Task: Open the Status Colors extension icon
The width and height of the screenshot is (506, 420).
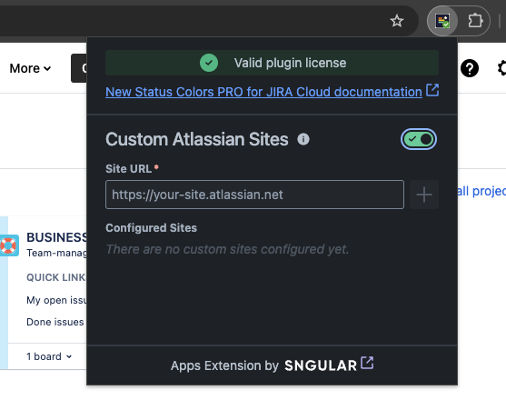Action: pyautogui.click(x=442, y=21)
